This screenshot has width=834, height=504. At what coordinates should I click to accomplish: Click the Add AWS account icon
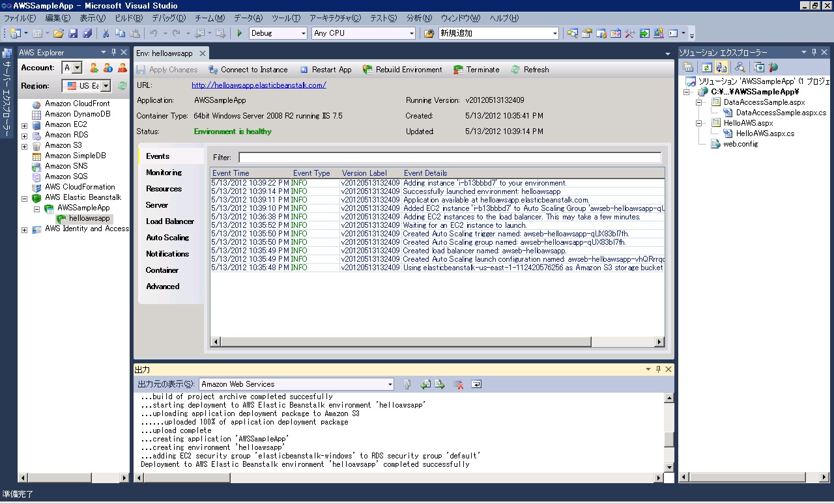[94, 68]
